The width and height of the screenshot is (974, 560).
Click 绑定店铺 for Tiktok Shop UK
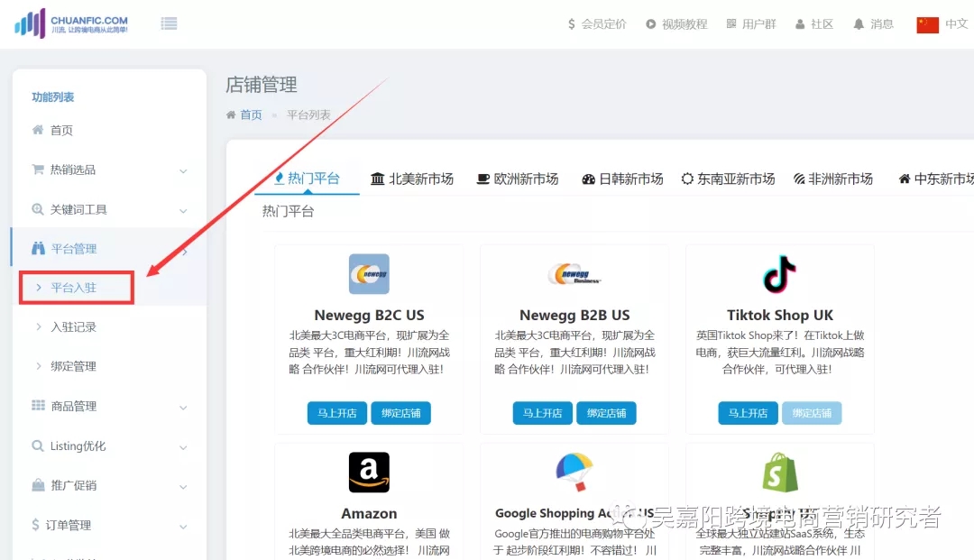click(x=812, y=413)
